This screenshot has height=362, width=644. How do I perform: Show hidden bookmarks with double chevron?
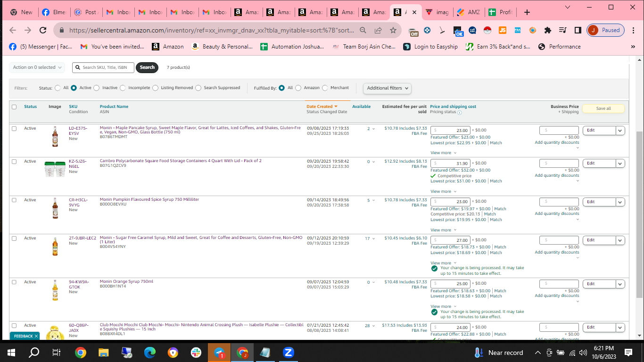633,47
